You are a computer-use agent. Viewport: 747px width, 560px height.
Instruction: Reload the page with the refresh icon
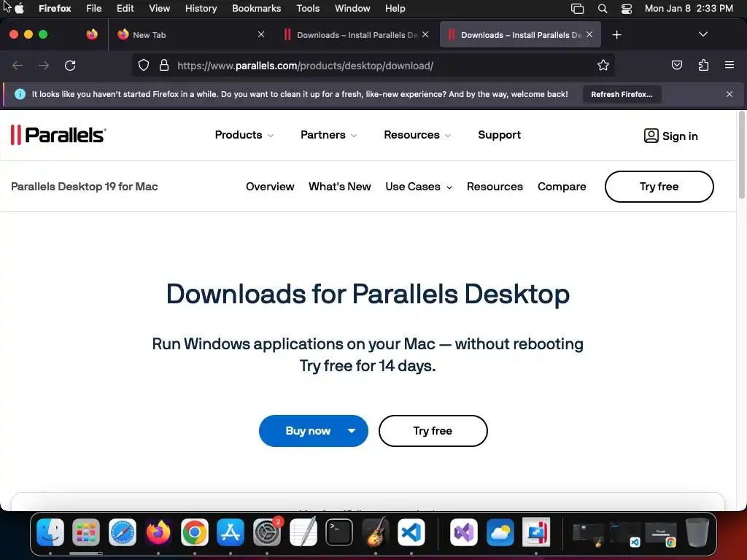[70, 66]
